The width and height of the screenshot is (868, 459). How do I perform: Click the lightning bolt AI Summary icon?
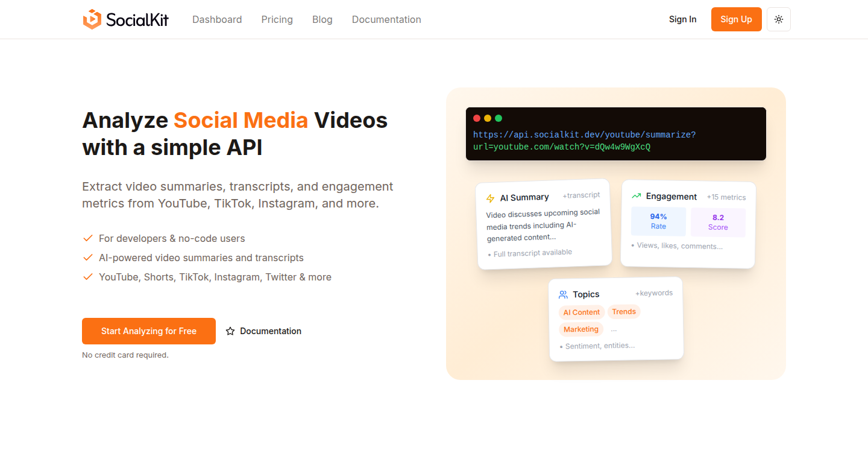[x=490, y=198]
